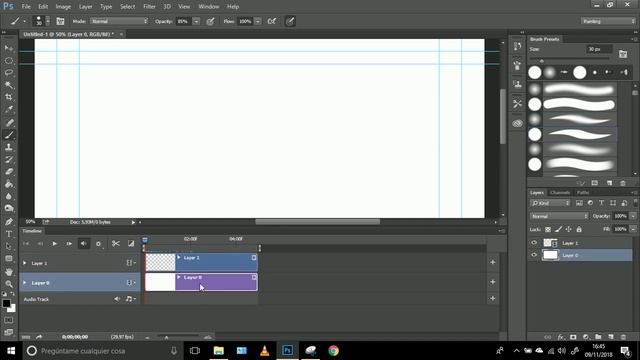Switch to the Paths tab
This screenshot has height=360, width=640.
583,193
